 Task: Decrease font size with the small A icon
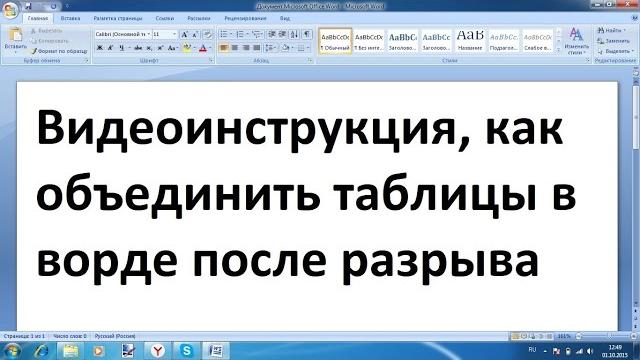point(195,35)
